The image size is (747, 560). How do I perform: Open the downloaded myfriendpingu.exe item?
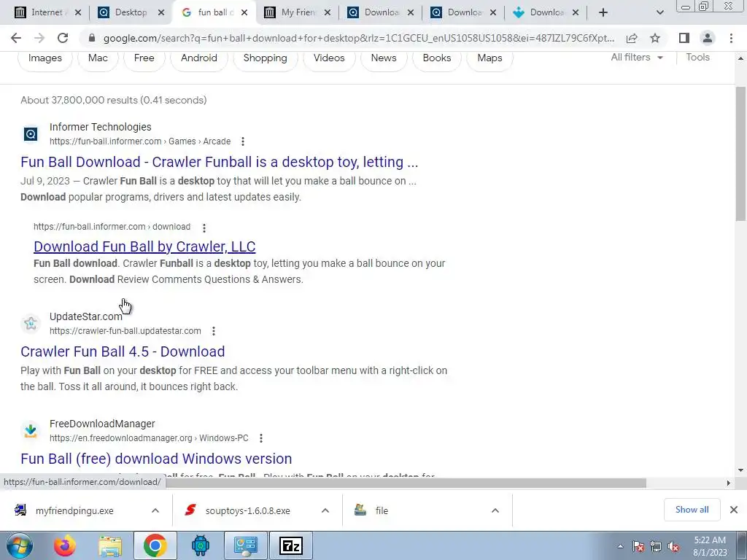74,510
